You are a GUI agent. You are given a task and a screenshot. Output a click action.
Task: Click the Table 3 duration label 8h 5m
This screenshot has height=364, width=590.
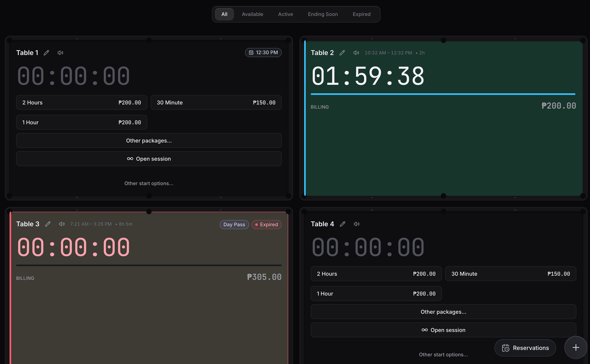pyautogui.click(x=125, y=224)
